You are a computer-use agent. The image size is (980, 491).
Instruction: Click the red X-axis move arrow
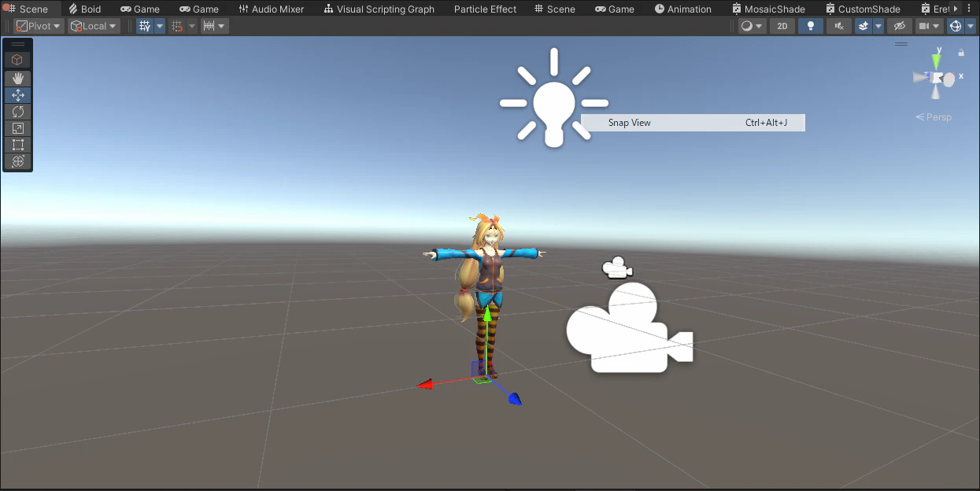click(x=425, y=384)
